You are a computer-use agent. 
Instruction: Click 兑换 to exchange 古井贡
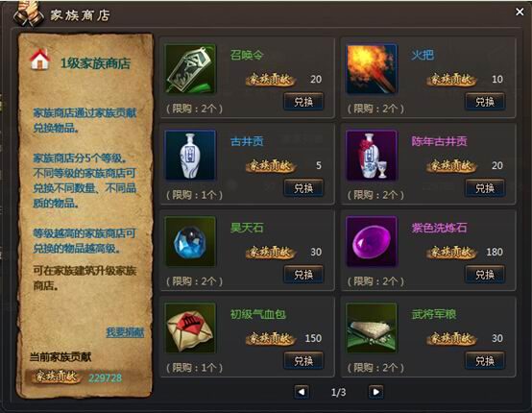(x=303, y=187)
